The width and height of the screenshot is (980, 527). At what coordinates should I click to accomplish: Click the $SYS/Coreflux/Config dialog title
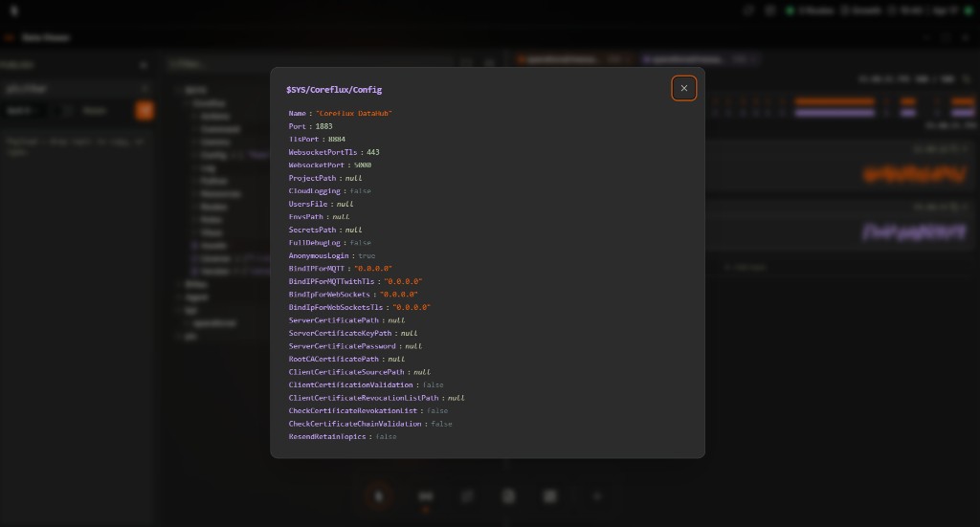334,90
